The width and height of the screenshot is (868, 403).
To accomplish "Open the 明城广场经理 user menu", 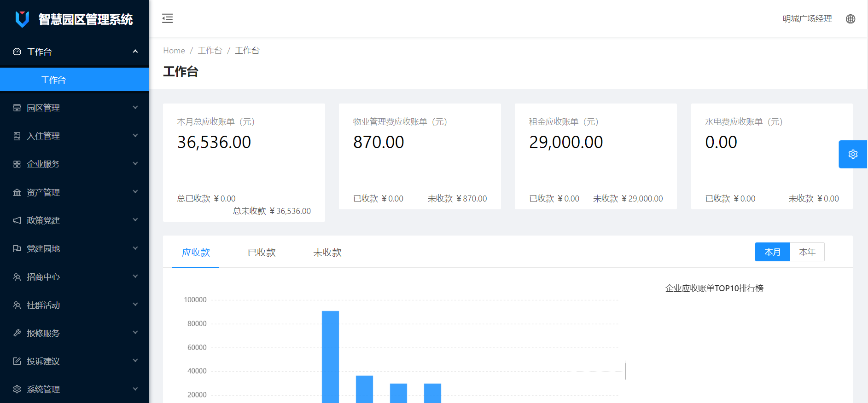I will coord(807,19).
